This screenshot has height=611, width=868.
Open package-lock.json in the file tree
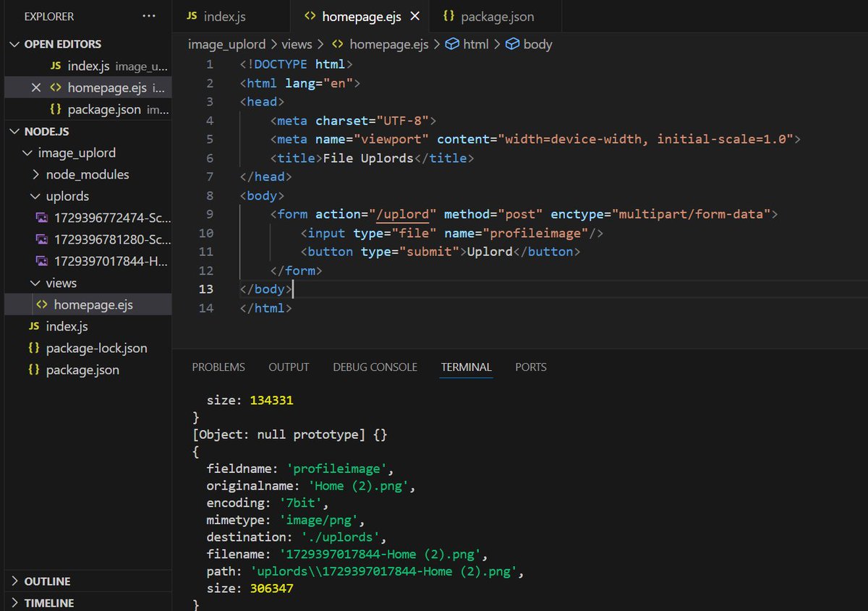click(88, 348)
